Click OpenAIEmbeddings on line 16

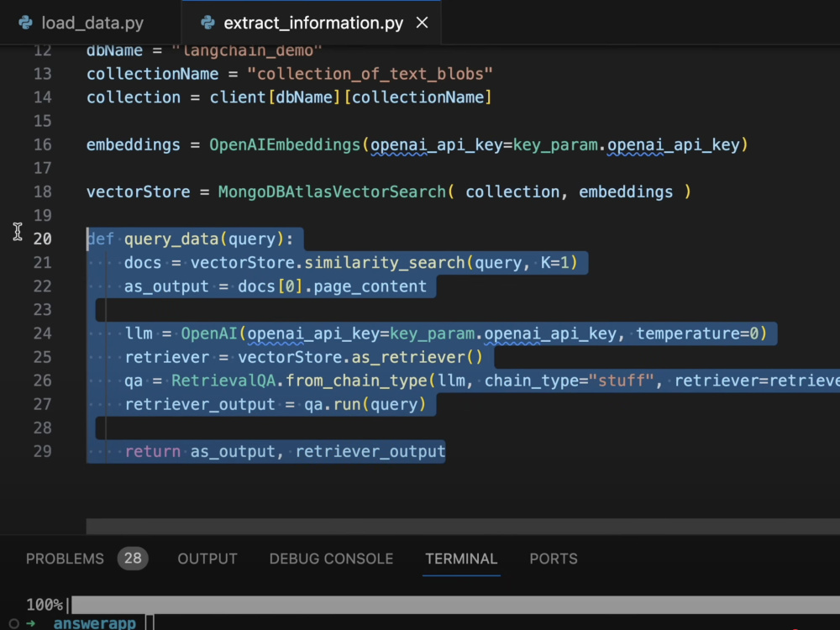click(x=285, y=144)
